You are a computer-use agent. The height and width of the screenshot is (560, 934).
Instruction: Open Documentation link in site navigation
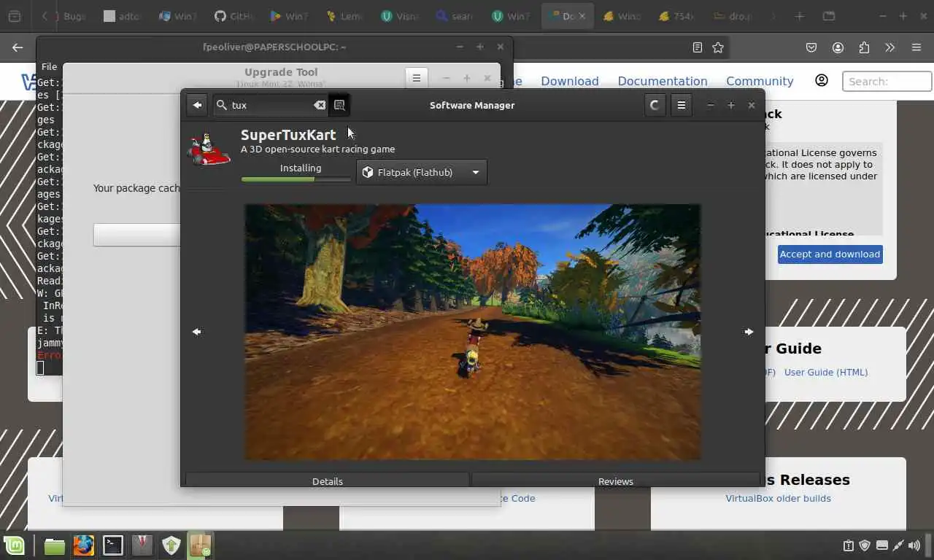(663, 81)
